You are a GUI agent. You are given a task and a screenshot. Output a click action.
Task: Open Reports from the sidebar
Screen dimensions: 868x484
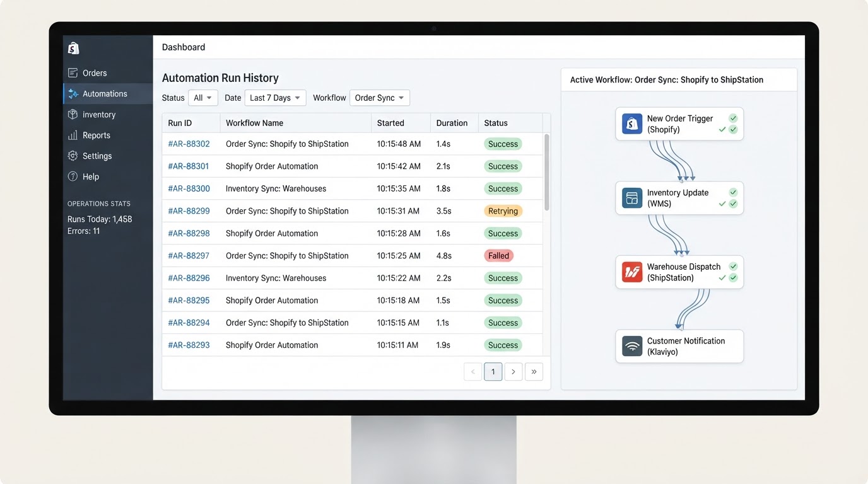point(108,135)
